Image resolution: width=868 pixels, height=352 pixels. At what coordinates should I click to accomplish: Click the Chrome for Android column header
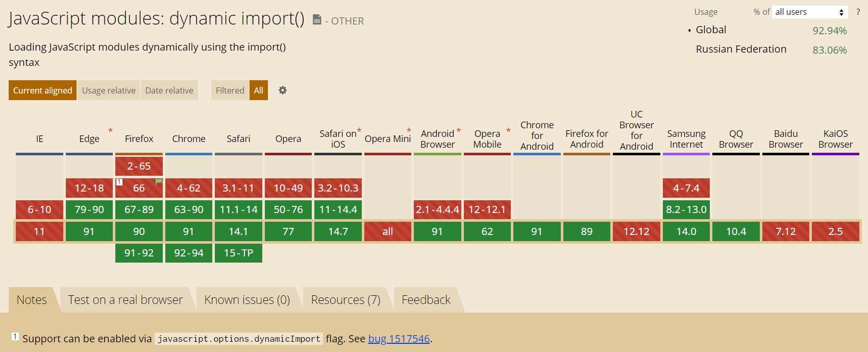537,136
